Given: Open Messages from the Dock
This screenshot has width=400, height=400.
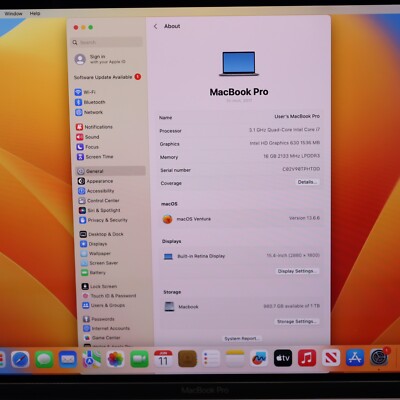Looking at the screenshot, I should tap(44, 359).
